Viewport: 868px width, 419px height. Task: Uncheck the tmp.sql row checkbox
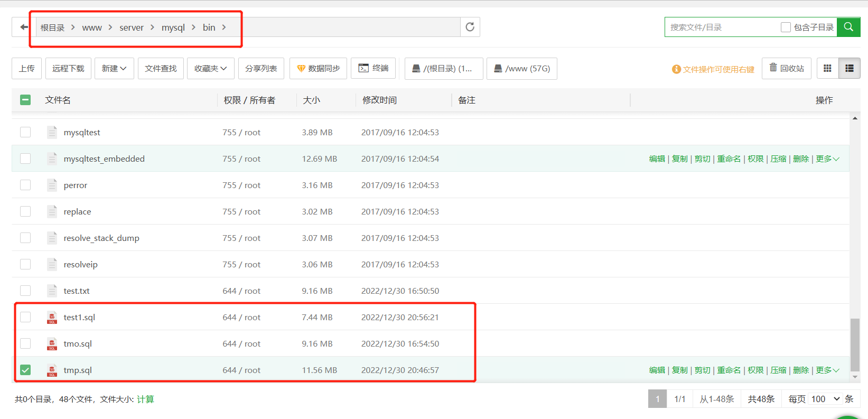tap(25, 370)
